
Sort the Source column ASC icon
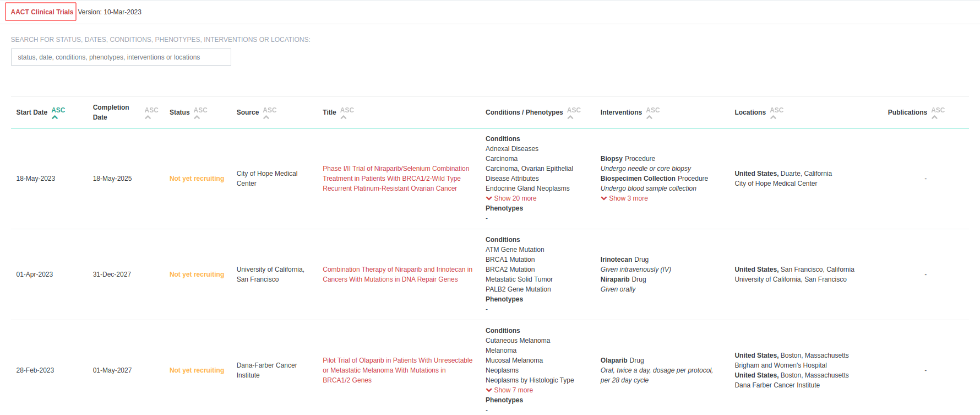pos(270,113)
